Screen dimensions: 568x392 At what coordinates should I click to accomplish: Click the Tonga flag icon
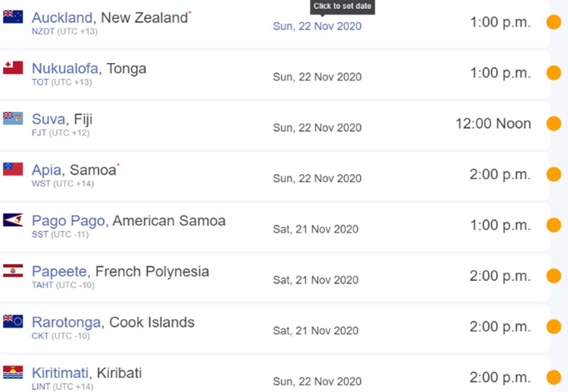tap(13, 68)
